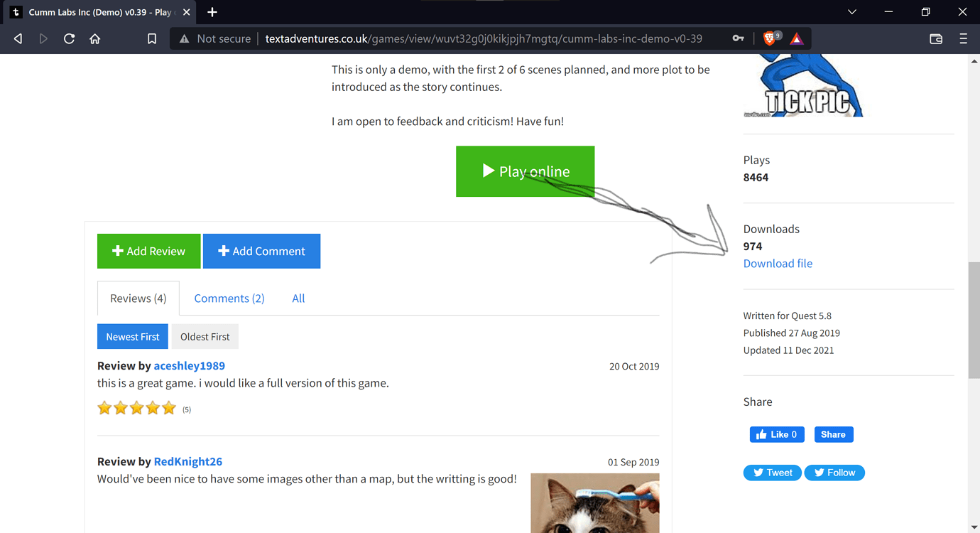Screen dimensions: 980x533
Task: Open the browser hamburger menu
Action: pyautogui.click(x=963, y=39)
